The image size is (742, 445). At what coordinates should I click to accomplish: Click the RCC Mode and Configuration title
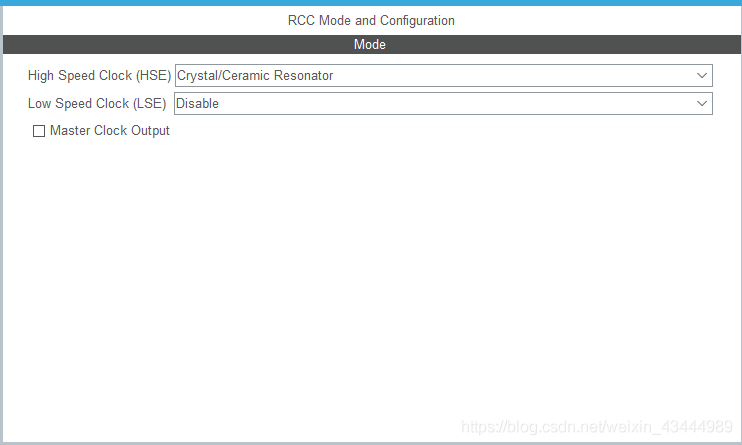coord(370,21)
